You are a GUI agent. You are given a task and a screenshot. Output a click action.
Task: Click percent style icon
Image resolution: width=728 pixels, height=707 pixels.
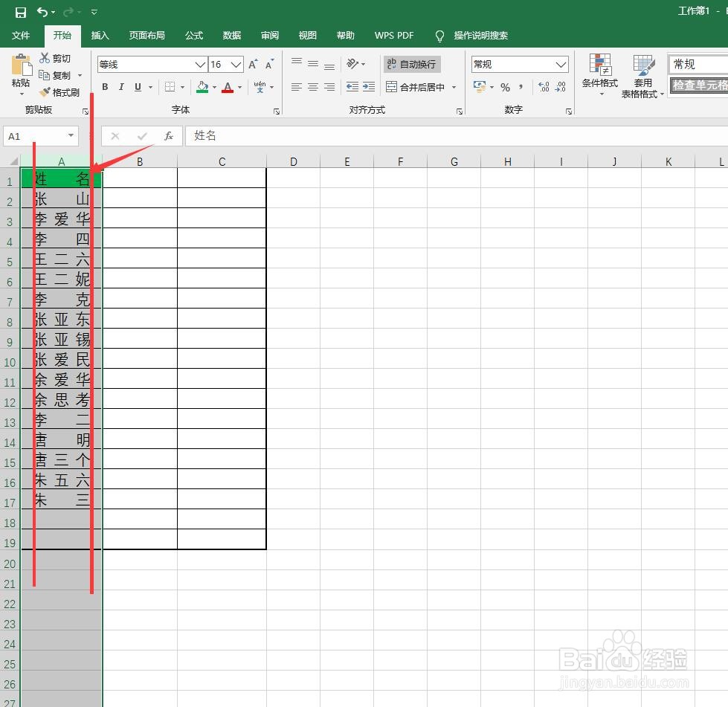(x=506, y=87)
